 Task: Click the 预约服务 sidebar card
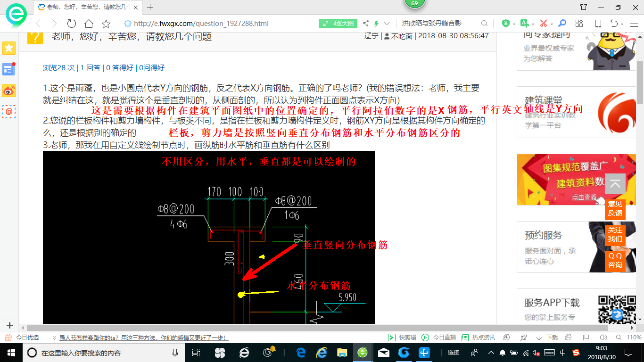(x=577, y=247)
